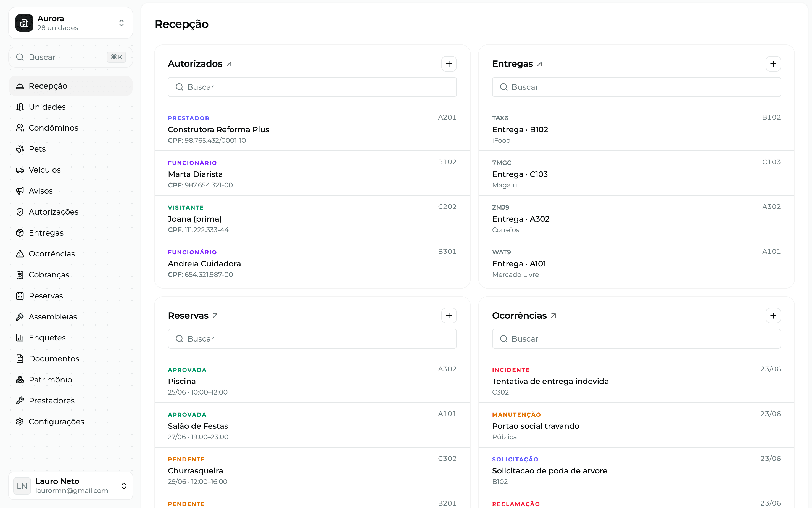This screenshot has height=508, width=812.
Task: Open Autorizações via the shield icon
Action: (20, 212)
